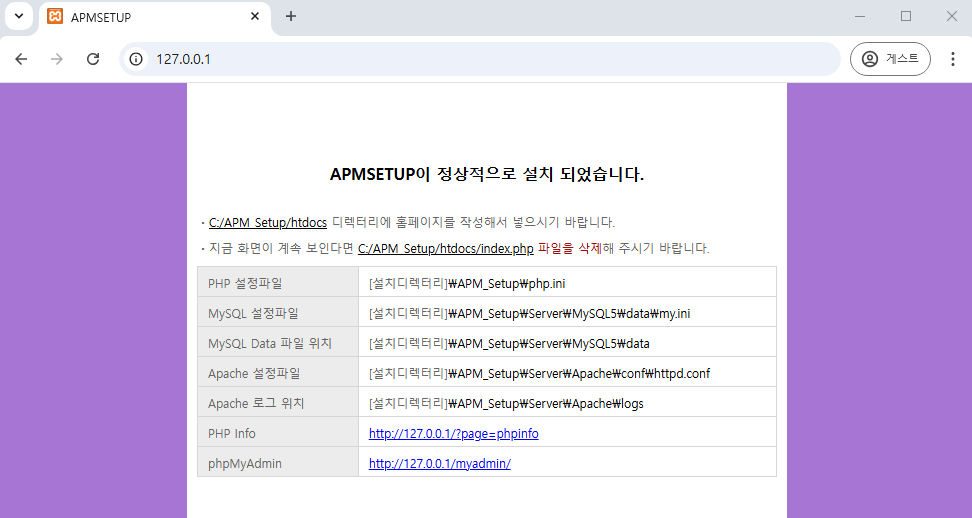Click the 'APMSETUP이 정상적으로 설치 되었습니다.' heading

487,174
